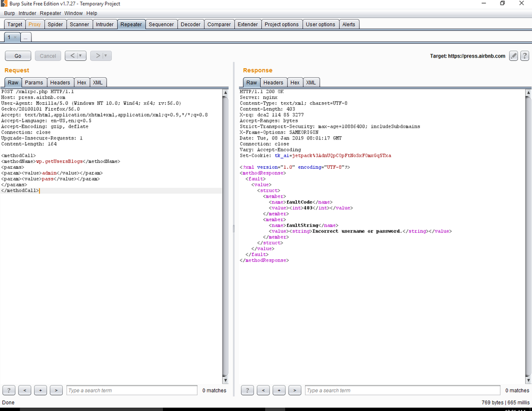Edit target with the pencil icon
Image resolution: width=532 pixels, height=411 pixels.
513,56
